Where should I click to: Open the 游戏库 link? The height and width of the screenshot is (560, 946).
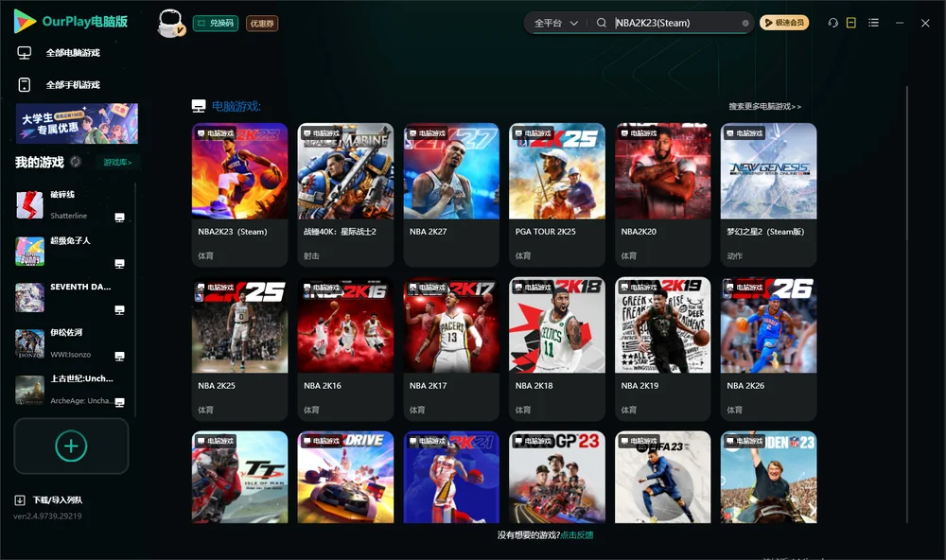click(117, 163)
